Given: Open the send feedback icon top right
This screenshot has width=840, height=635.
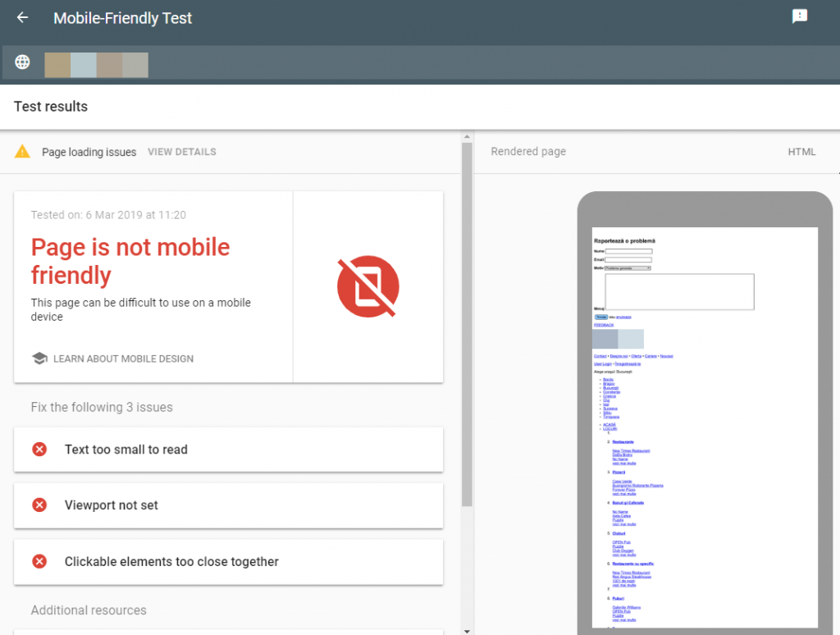Looking at the screenshot, I should pos(800,16).
